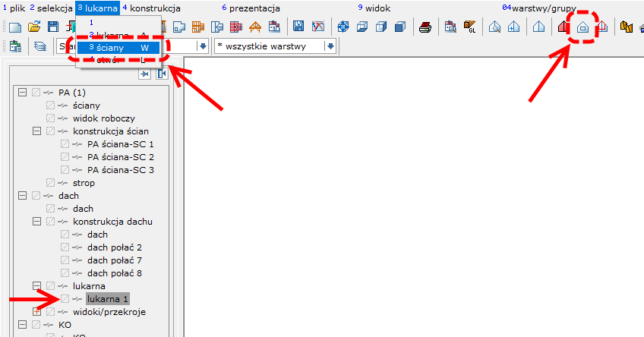Expand the widoki/przekroje tree node
This screenshot has width=644, height=337.
36,312
